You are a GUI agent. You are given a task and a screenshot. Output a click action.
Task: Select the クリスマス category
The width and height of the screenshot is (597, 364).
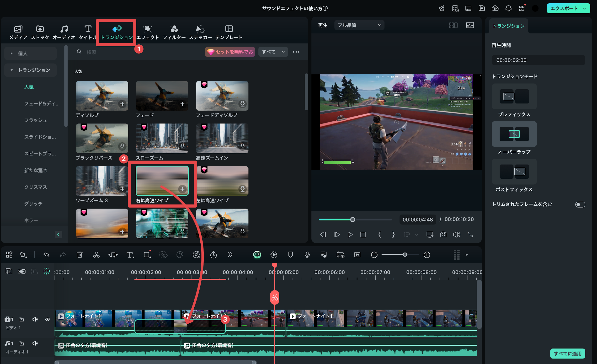pyautogui.click(x=35, y=187)
